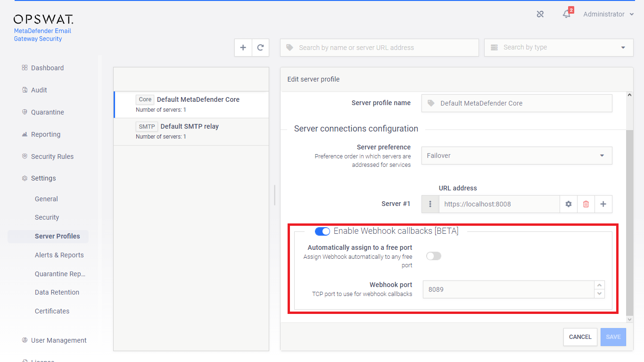The height and width of the screenshot is (362, 644).
Task: Select Server Profiles submenu
Action: 48,236
